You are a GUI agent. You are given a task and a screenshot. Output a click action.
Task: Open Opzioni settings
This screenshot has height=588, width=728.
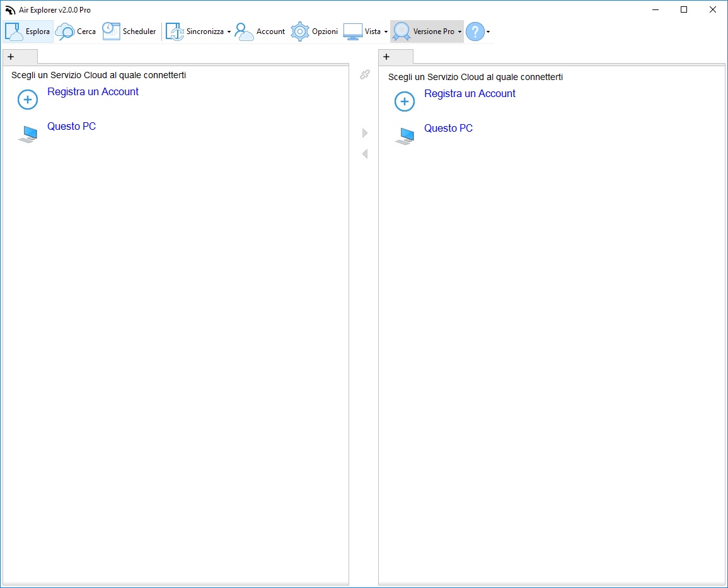point(315,32)
